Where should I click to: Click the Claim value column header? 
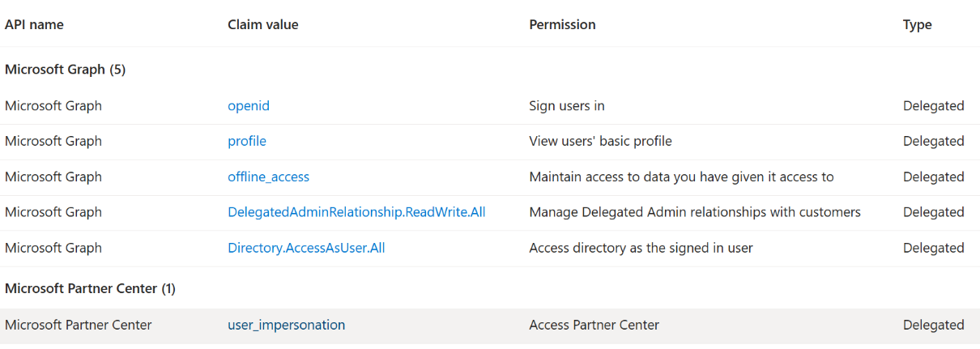tap(263, 24)
